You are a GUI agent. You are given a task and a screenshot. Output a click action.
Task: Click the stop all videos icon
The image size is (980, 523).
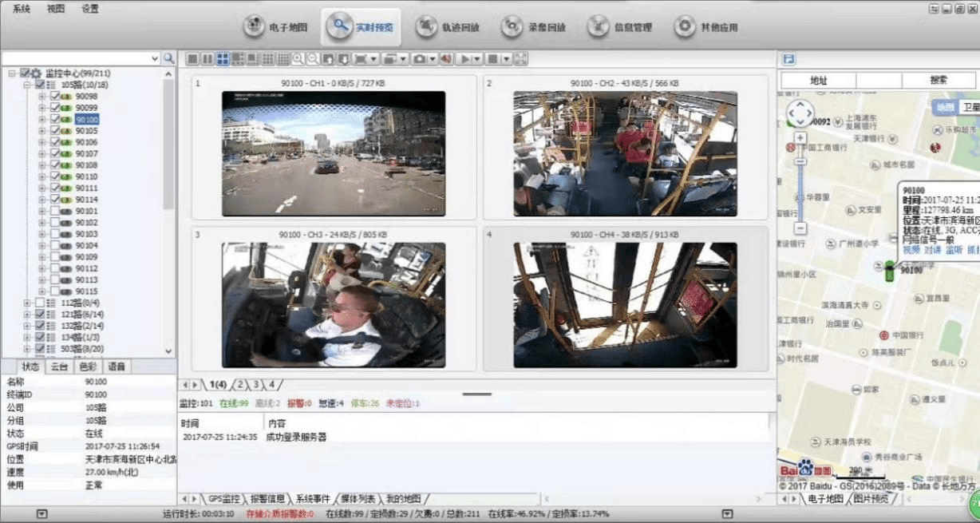click(x=492, y=59)
